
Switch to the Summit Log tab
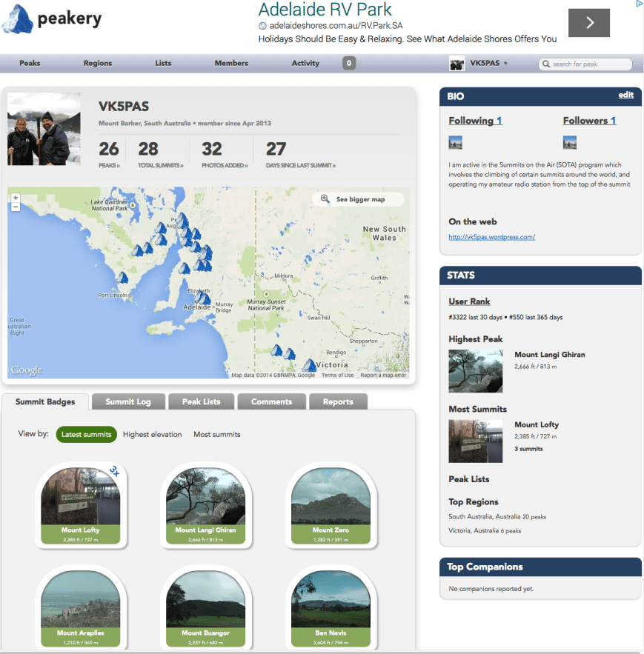click(x=128, y=401)
